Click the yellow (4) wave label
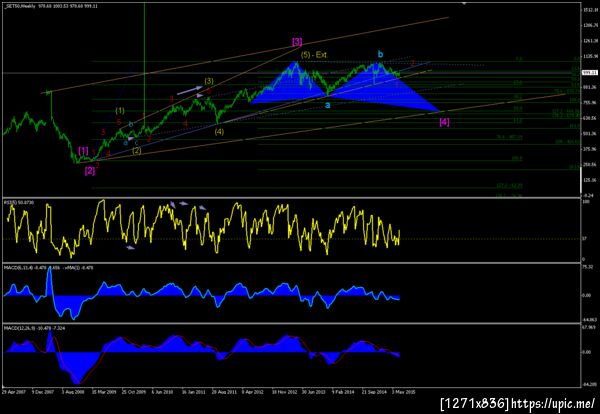 (x=219, y=132)
